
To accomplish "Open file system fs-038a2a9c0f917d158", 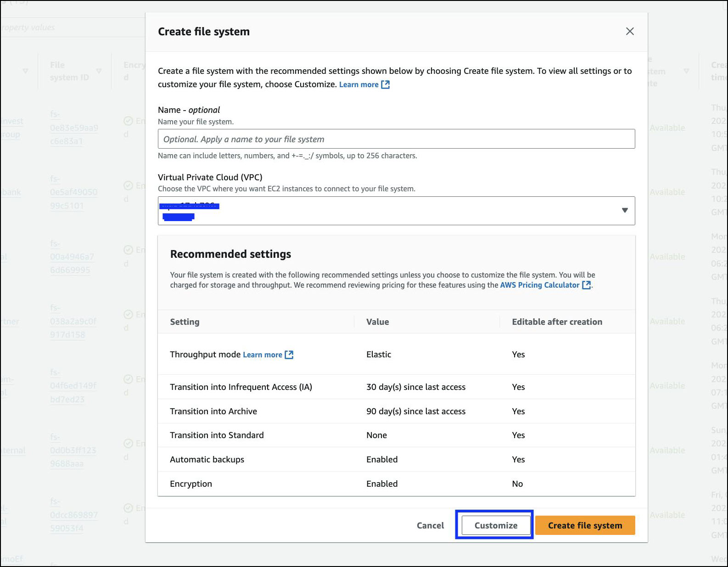I will tap(73, 321).
